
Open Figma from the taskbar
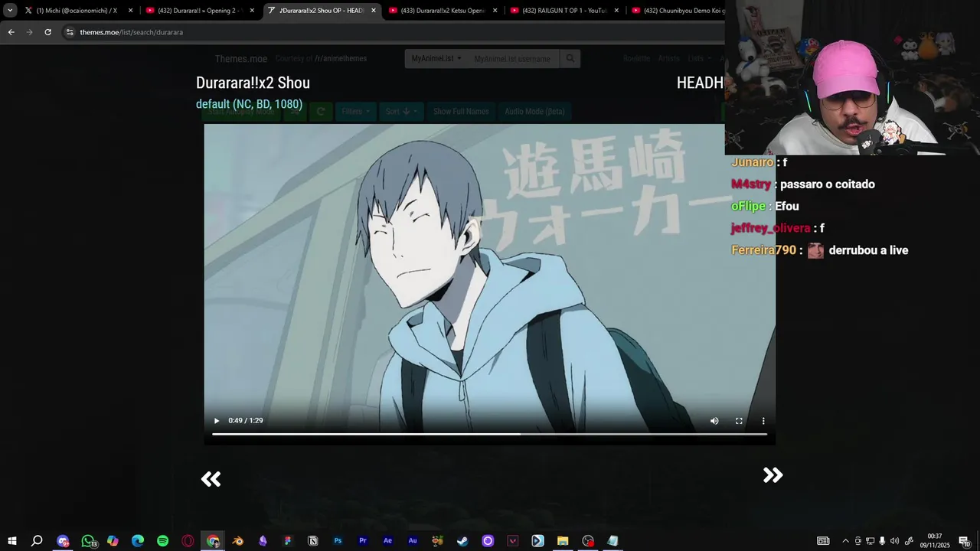tap(288, 541)
